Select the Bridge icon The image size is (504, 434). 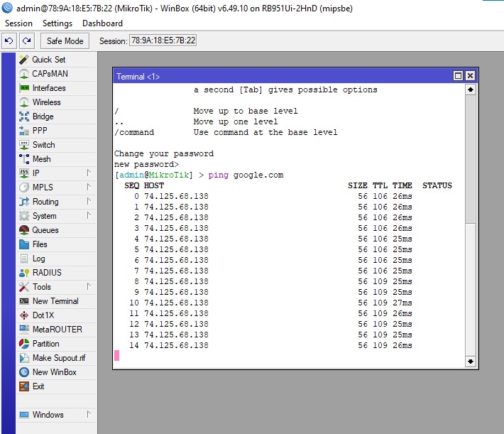[24, 116]
